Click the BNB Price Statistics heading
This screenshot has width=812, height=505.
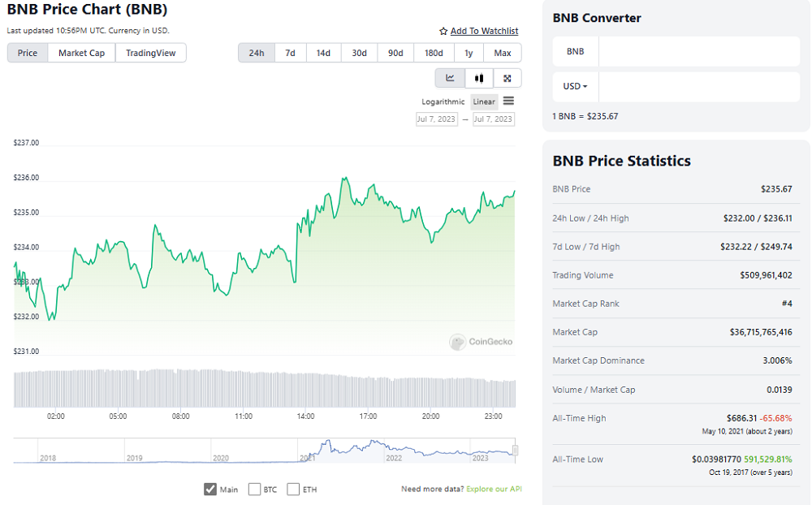pyautogui.click(x=621, y=161)
